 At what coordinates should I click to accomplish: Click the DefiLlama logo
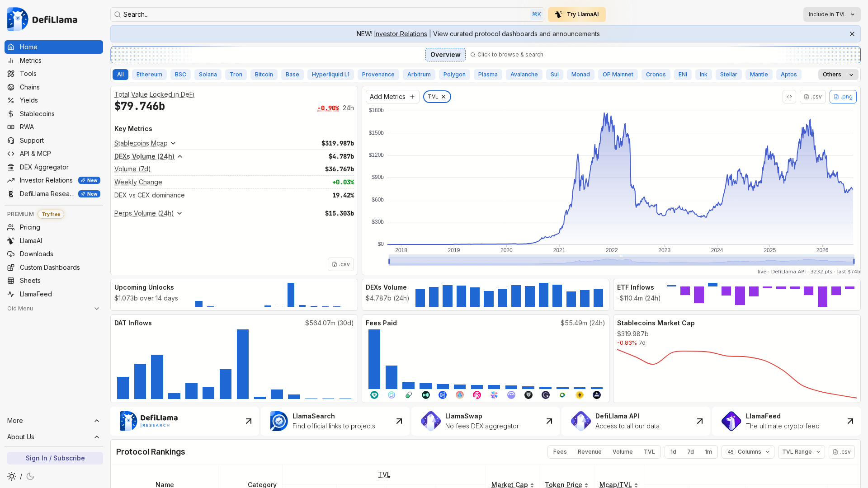point(42,19)
